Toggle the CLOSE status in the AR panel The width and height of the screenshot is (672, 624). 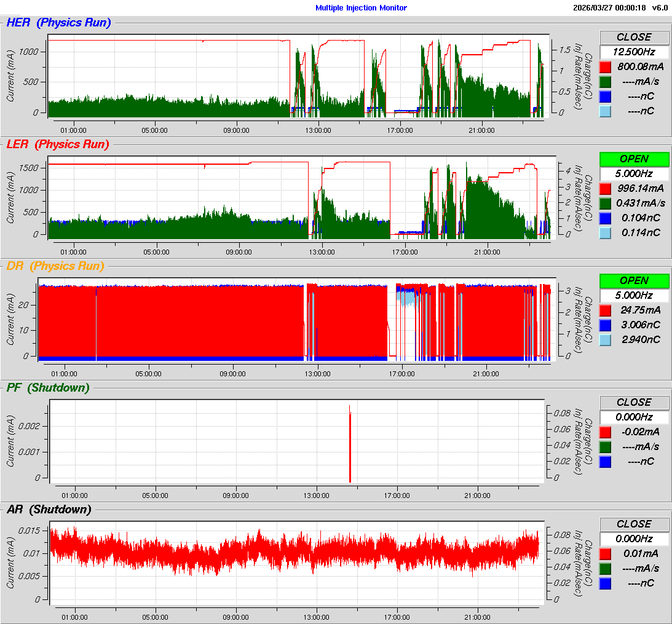point(634,524)
